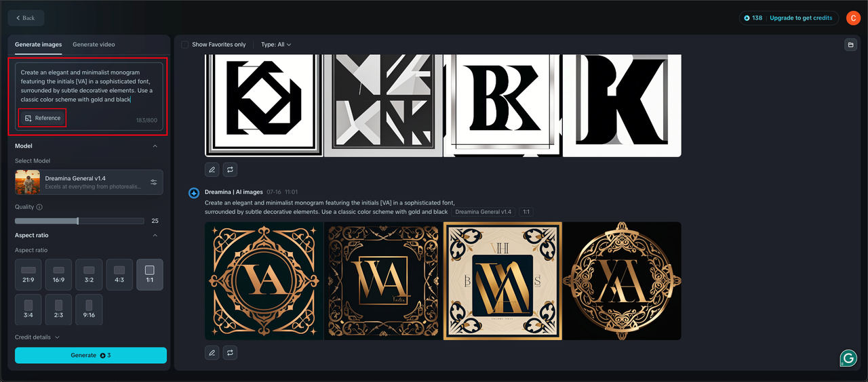Click the 183/800 character counter

click(x=146, y=121)
